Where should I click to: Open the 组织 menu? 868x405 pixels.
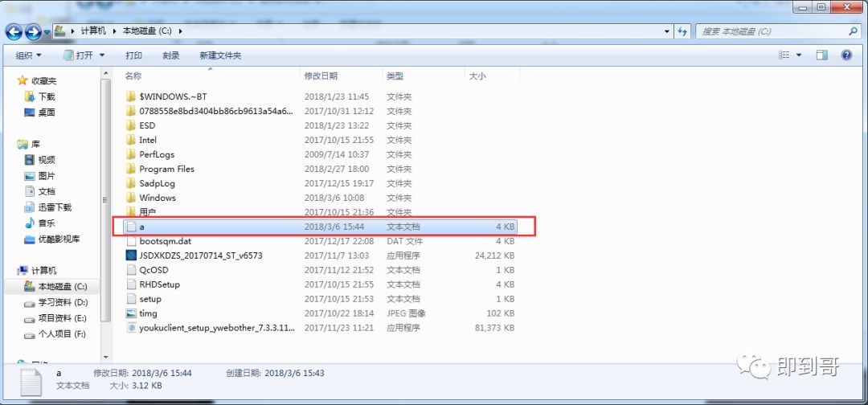[28, 55]
